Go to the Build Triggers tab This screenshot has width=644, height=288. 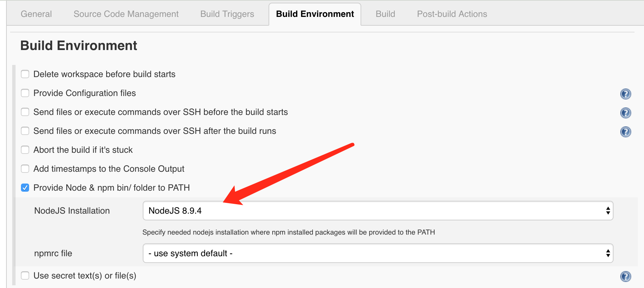[x=227, y=14]
